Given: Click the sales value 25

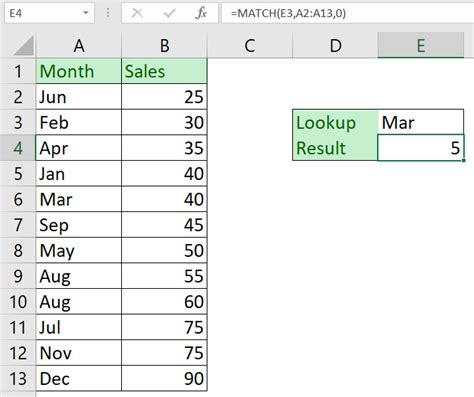Looking at the screenshot, I should point(164,97).
